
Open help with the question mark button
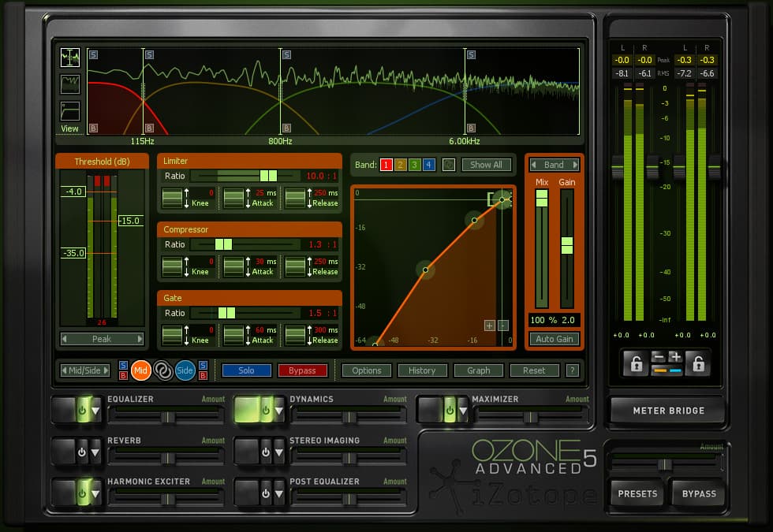[572, 370]
